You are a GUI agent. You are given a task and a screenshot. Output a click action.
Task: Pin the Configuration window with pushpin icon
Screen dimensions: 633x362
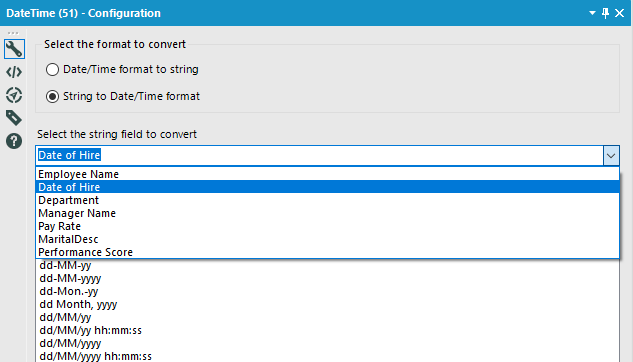605,13
